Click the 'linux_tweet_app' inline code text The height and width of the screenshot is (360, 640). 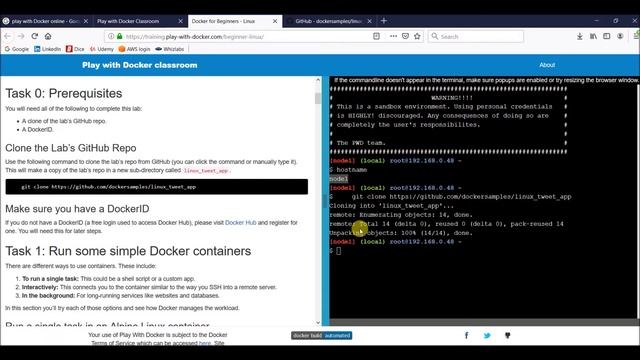coord(206,171)
